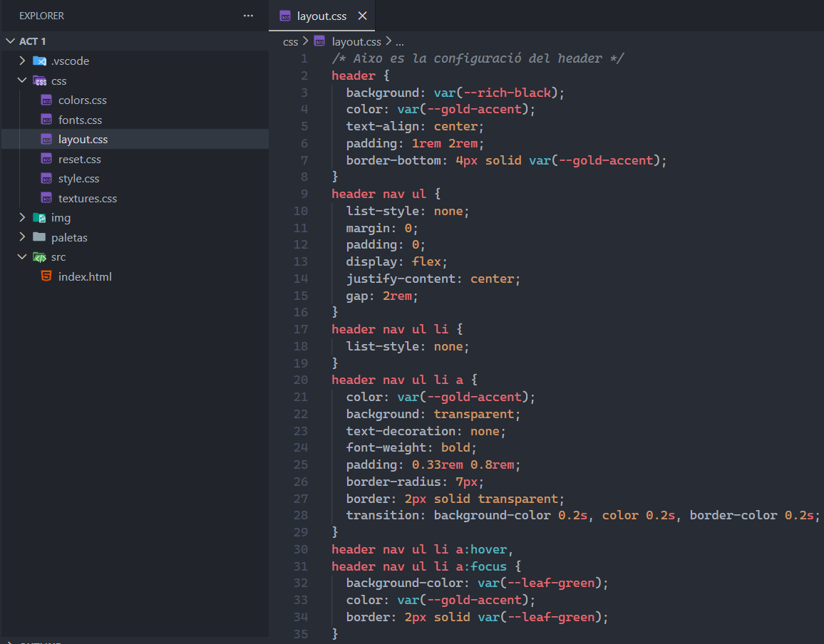Click the paletas folder icon
This screenshot has width=824, height=644.
pyautogui.click(x=39, y=237)
